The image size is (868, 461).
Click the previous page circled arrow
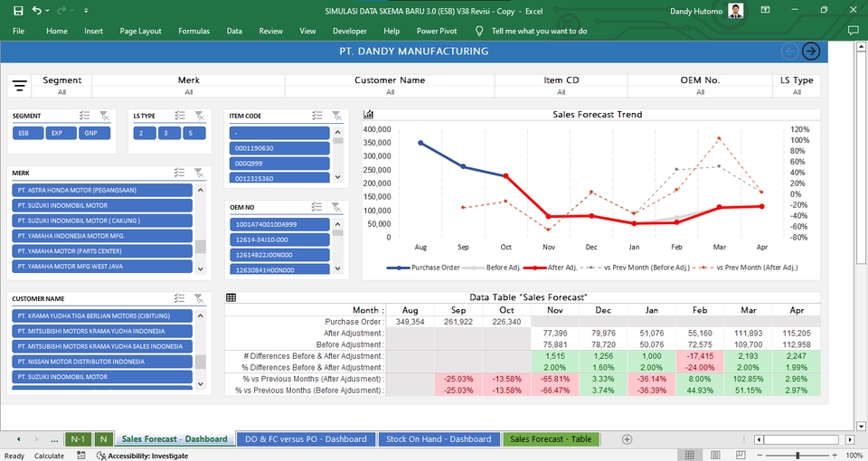click(x=790, y=51)
